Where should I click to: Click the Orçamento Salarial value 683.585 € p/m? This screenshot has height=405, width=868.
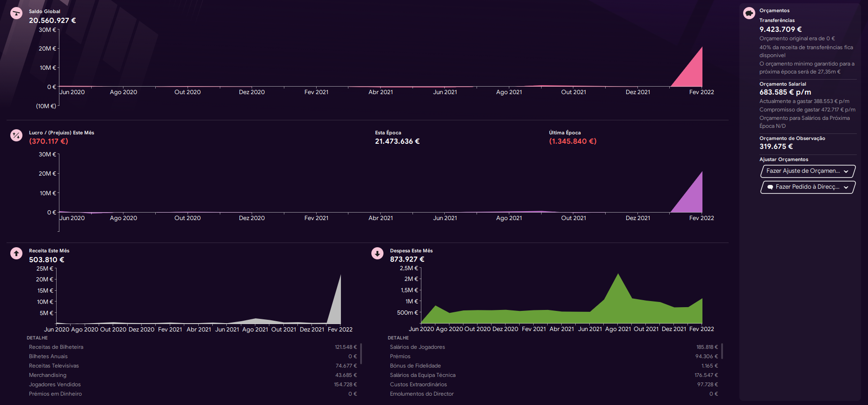(785, 92)
